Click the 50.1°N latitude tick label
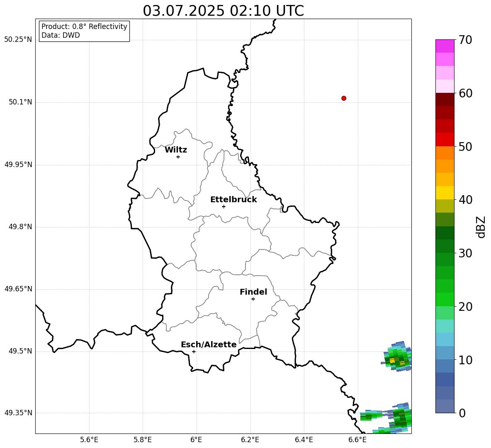 point(20,102)
